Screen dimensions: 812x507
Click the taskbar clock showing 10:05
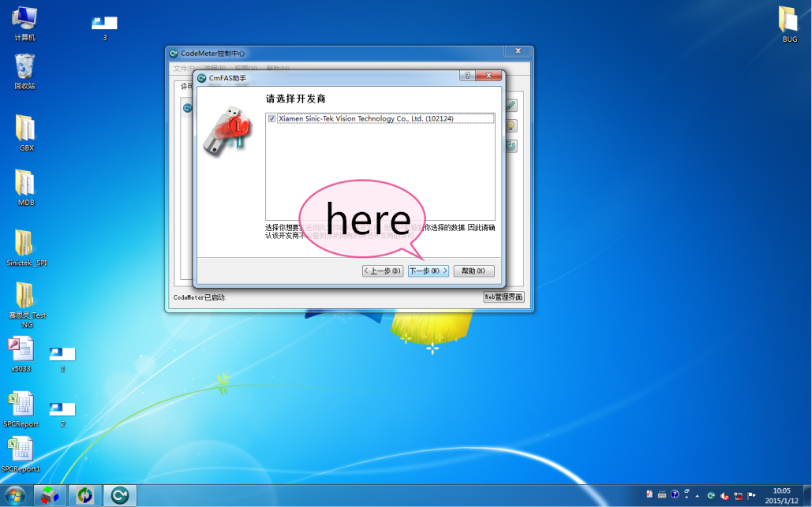(x=781, y=495)
